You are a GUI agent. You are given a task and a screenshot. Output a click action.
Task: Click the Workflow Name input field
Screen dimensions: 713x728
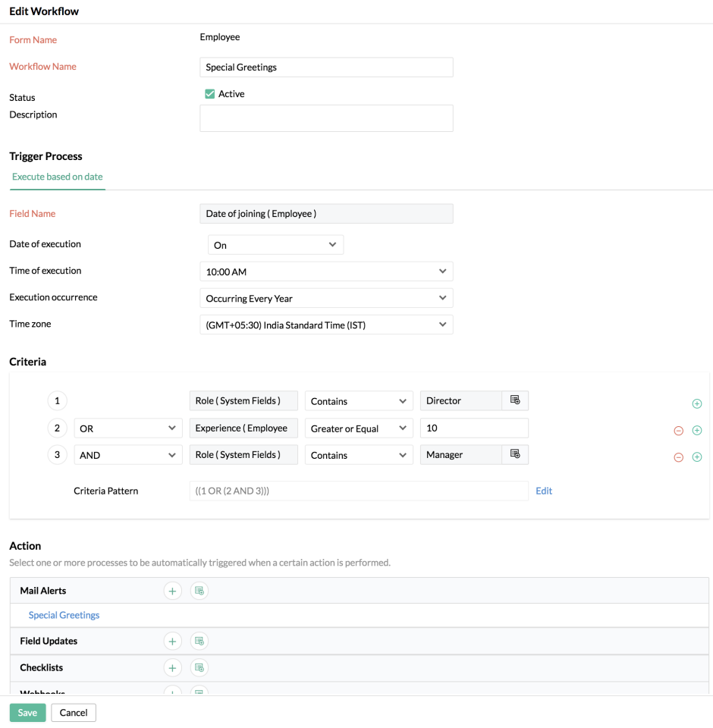pyautogui.click(x=326, y=67)
